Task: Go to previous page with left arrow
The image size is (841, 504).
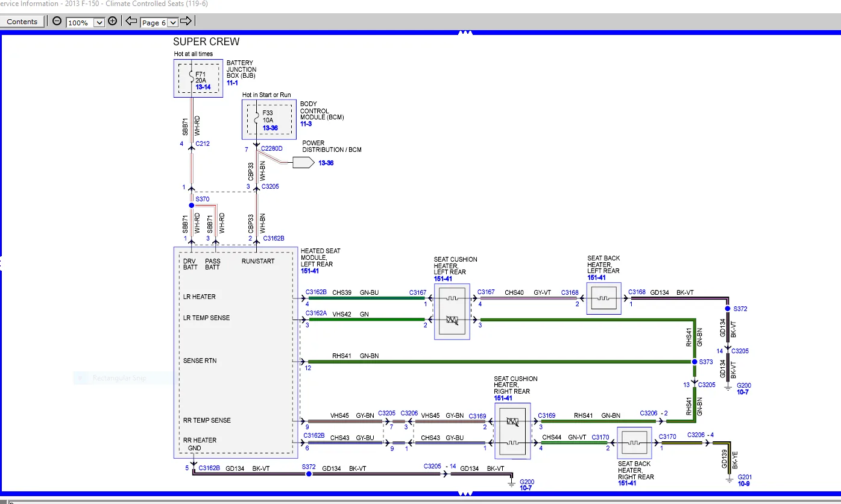Action: click(131, 21)
